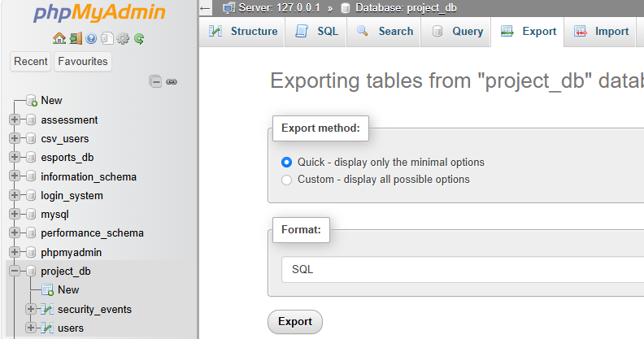Open navigation panel settings gear icon

point(123,38)
